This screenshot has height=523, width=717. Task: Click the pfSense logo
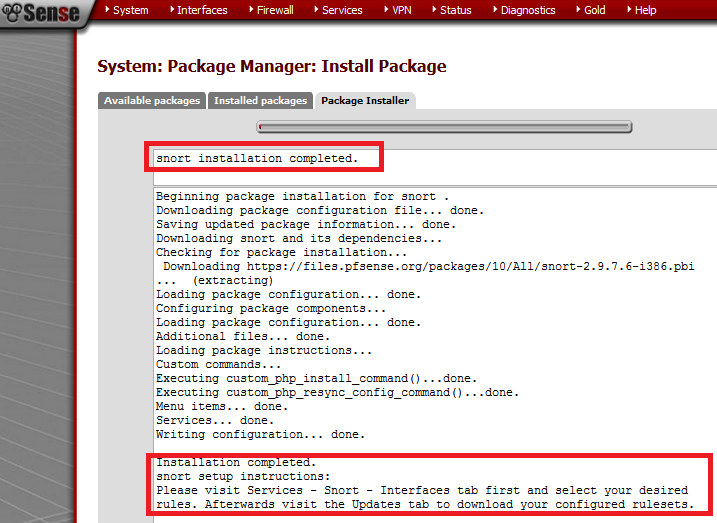point(38,12)
